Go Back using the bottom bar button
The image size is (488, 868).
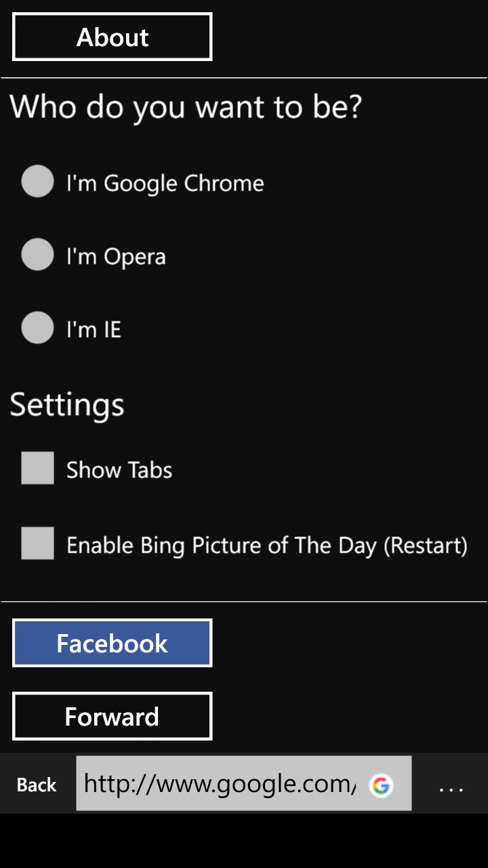pyautogui.click(x=37, y=785)
